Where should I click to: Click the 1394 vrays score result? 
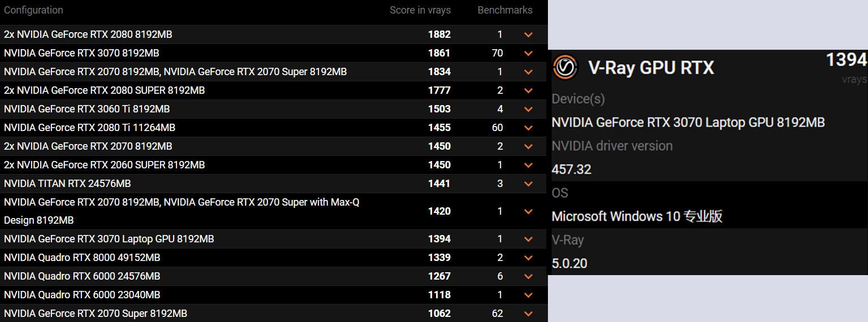[x=846, y=60]
